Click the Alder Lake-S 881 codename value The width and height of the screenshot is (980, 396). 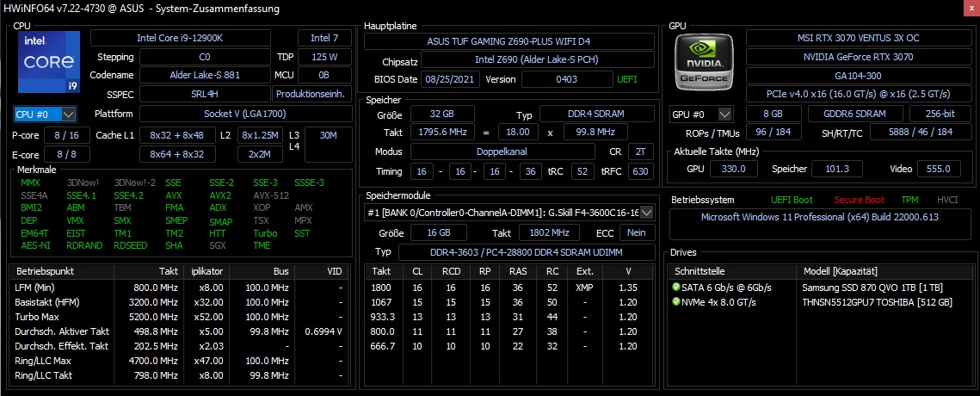(x=205, y=76)
